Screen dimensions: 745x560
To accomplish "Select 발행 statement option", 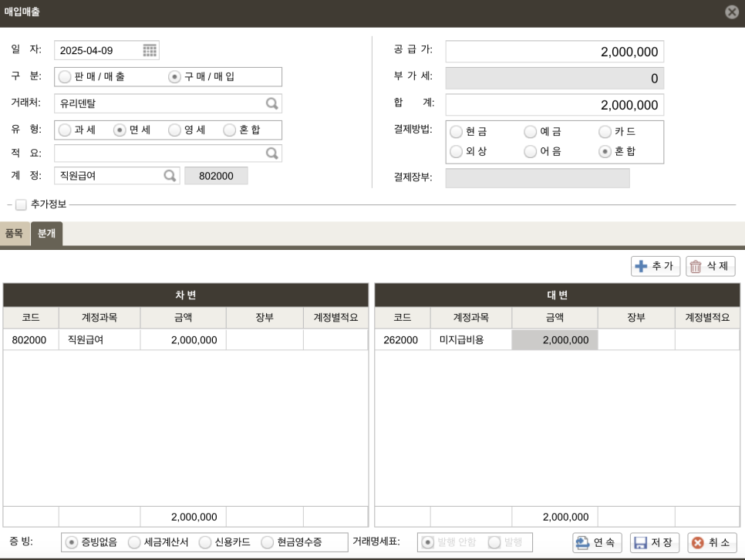I will [494, 542].
